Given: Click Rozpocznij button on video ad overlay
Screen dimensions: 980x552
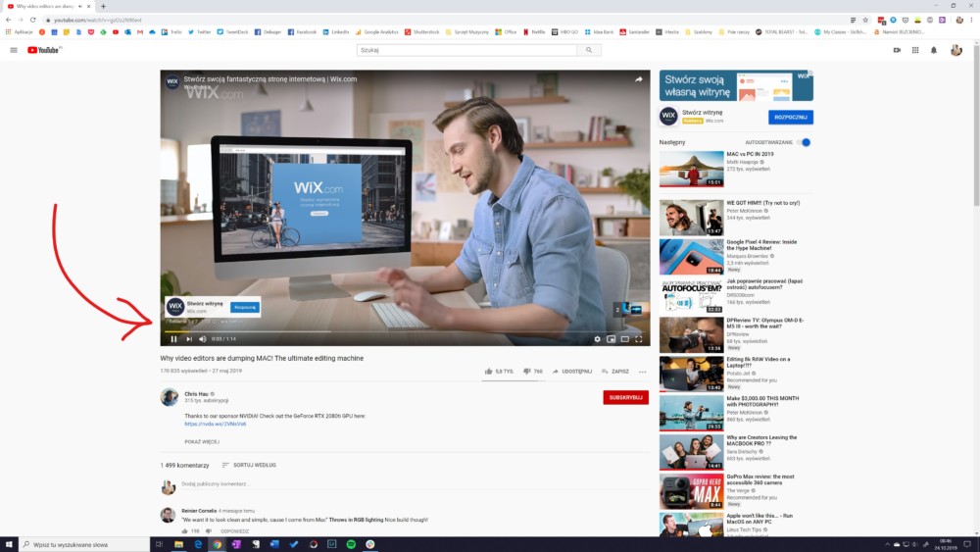Looking at the screenshot, I should point(244,307).
